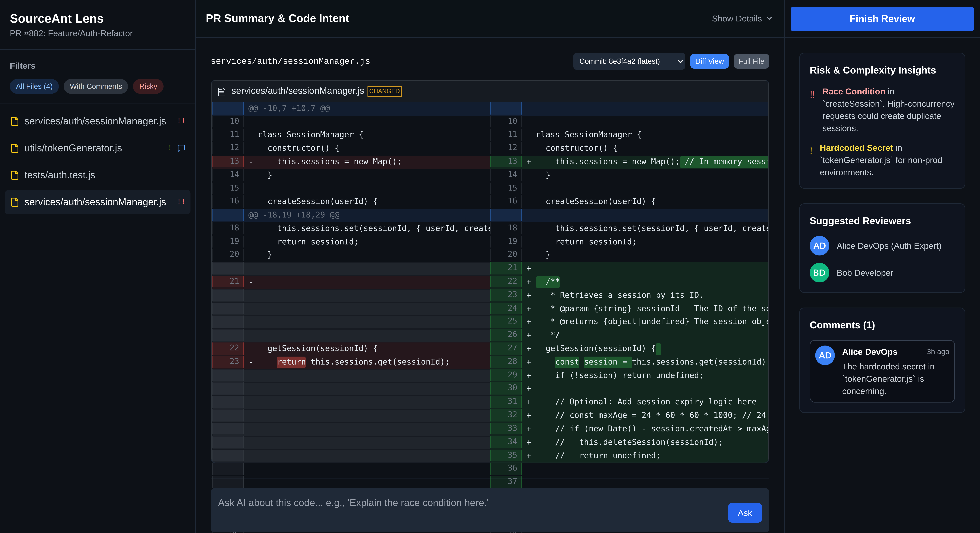
Task: Click the PR #882: Feature/Auth-Refactor subtitle
Action: click(x=71, y=34)
